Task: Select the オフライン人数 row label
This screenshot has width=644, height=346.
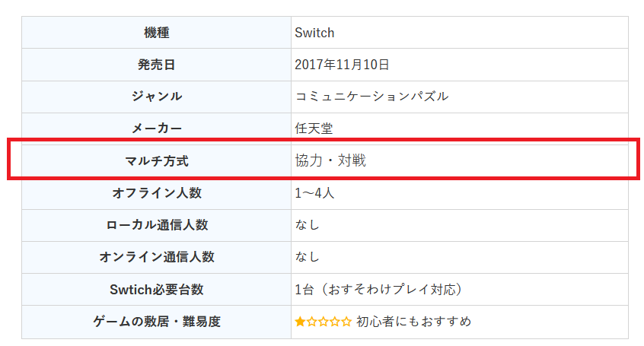Action: point(156,193)
